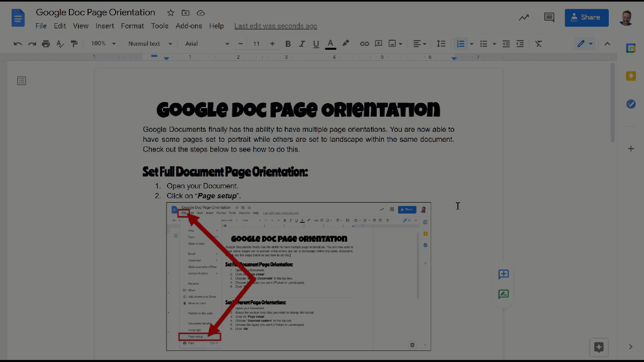Expand the numbered list options arrow
Image resolution: width=644 pixels, height=362 pixels.
[x=471, y=44]
